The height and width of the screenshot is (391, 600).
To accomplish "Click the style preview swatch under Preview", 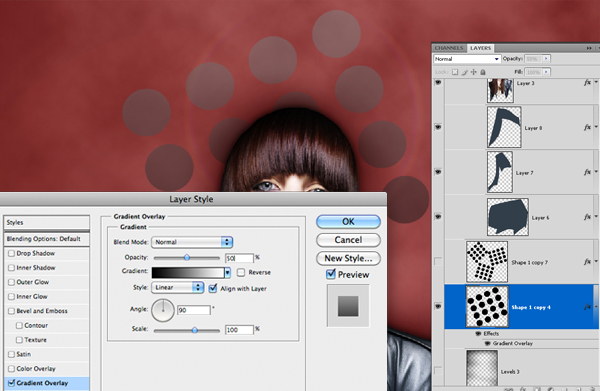I will (x=348, y=306).
